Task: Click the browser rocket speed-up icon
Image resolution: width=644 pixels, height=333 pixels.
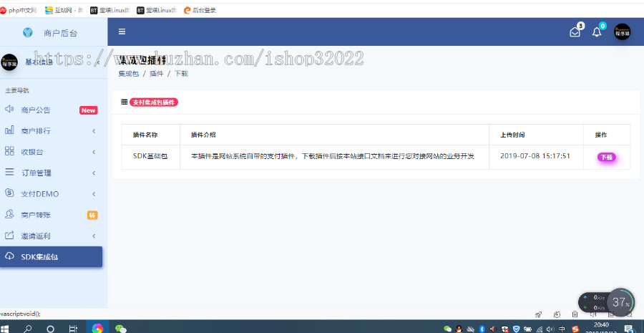Action: click(x=538, y=314)
